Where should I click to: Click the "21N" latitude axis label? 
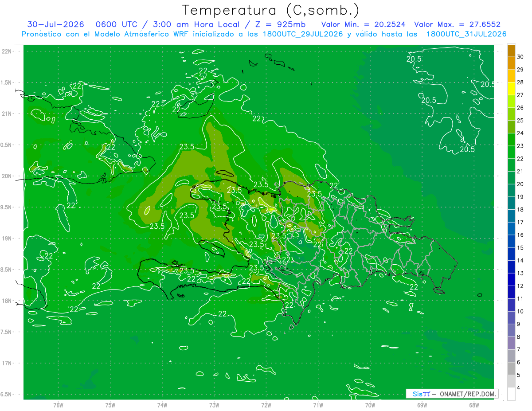7,114
